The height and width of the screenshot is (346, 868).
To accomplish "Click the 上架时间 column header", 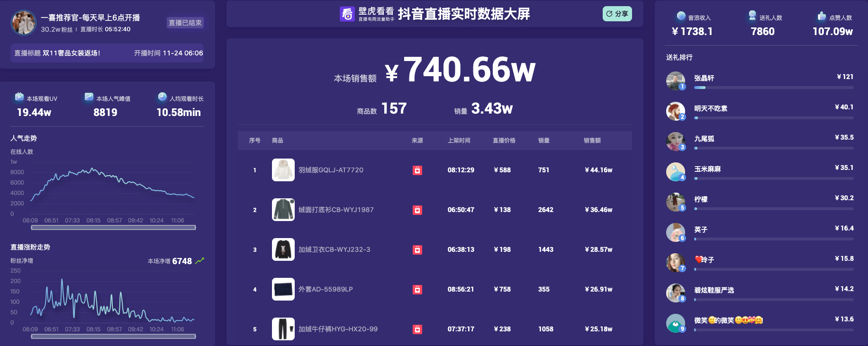I will (x=459, y=141).
